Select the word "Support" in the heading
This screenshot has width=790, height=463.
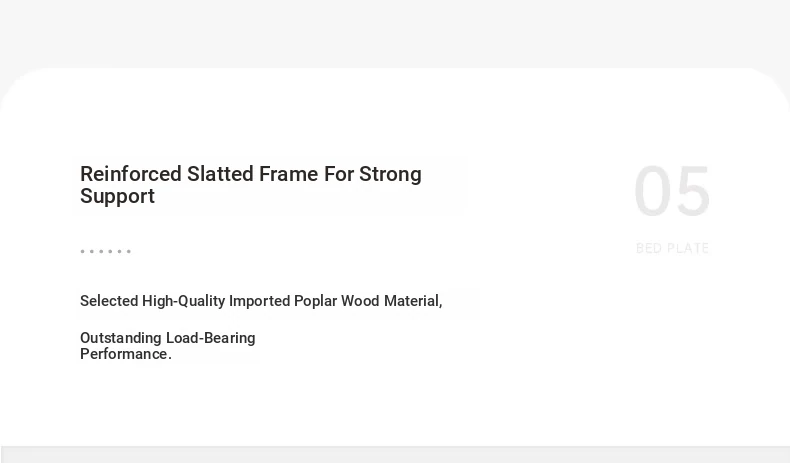pyautogui.click(x=117, y=196)
